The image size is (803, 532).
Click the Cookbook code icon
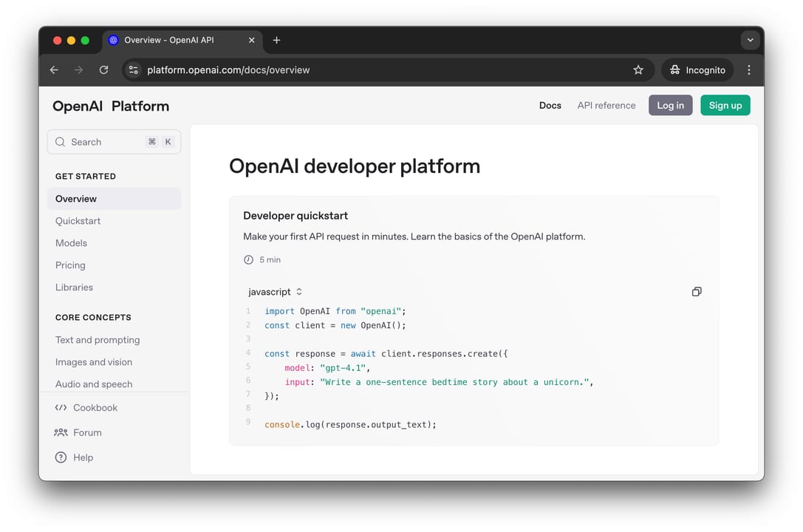click(61, 408)
